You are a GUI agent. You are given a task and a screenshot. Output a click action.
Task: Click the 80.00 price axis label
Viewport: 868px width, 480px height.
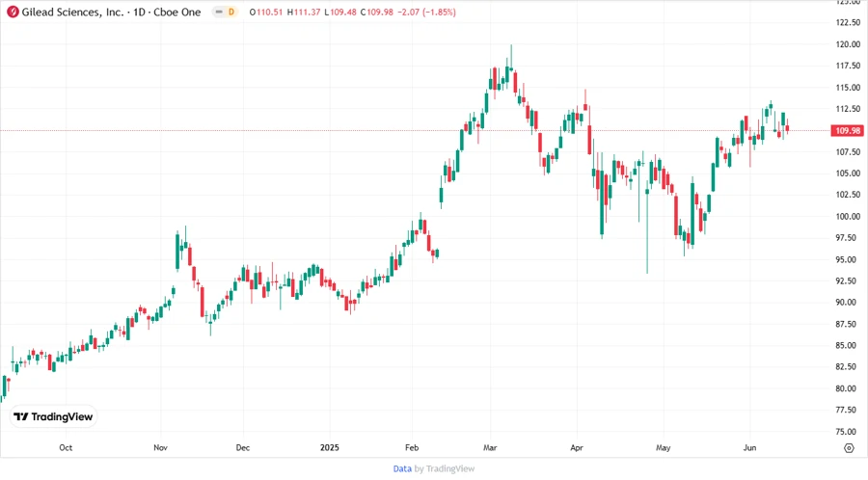[x=848, y=388]
